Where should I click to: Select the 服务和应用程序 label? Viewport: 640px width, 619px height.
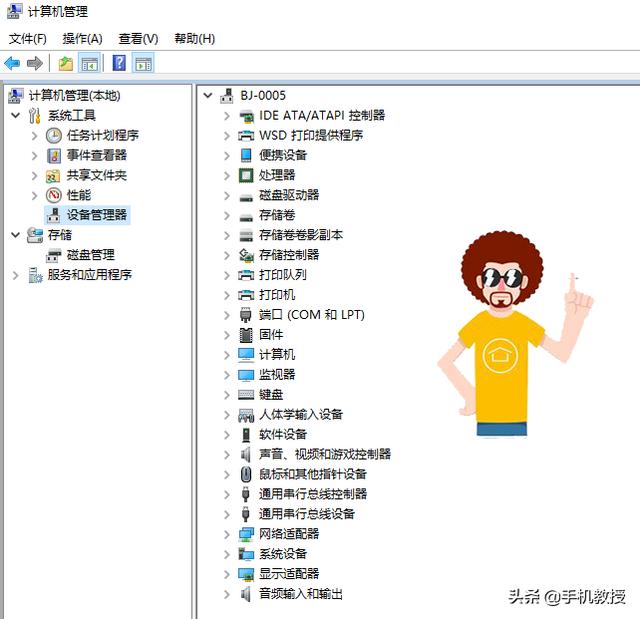[90, 275]
